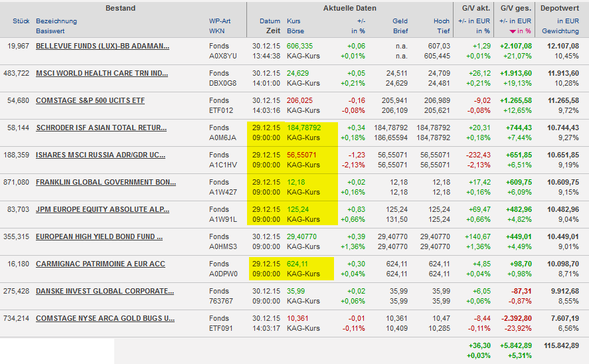Sort by Gewichtung column header
Screen dimensions: 589x364
(x=560, y=31)
